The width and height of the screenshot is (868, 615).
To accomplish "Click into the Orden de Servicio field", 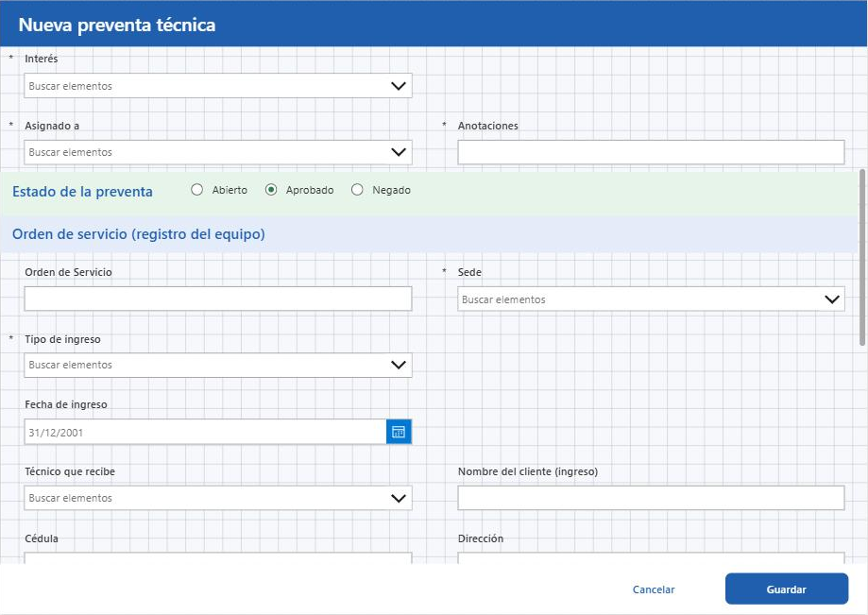I will tap(218, 299).
